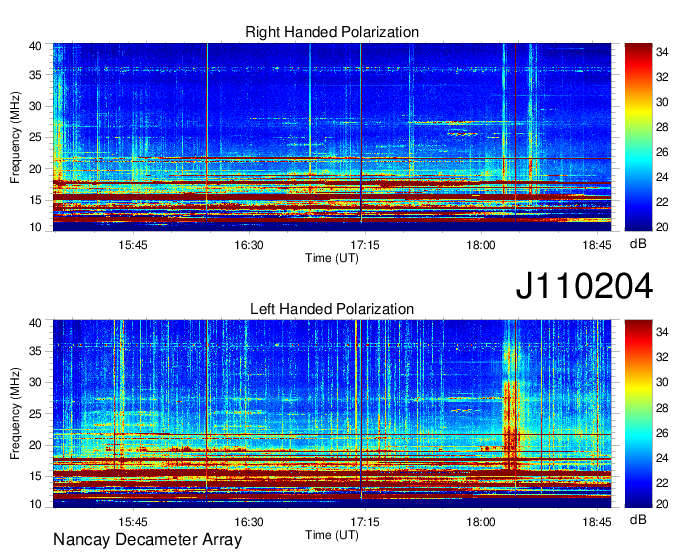Viewport: 680px width, 552px height.
Task: Click the upper plot's Frequency (MHz) axis label
Action: tap(16, 137)
